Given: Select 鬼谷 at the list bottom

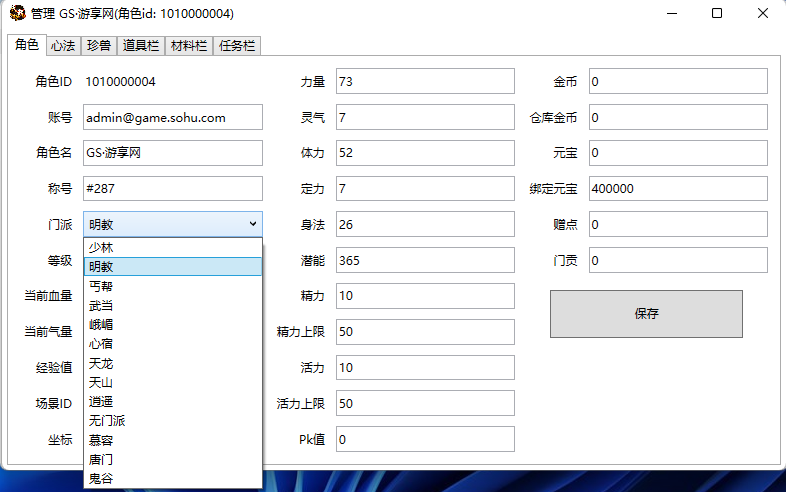Looking at the screenshot, I should click(101, 479).
